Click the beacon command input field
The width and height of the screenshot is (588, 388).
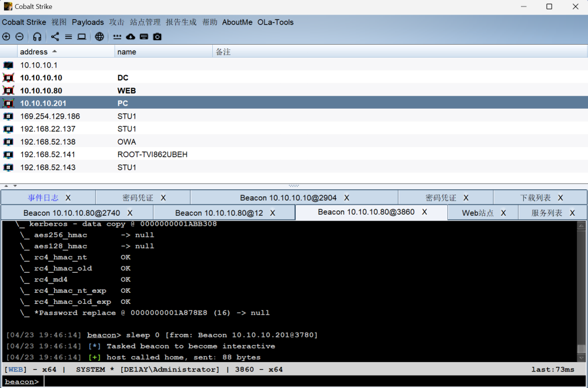coord(312,382)
